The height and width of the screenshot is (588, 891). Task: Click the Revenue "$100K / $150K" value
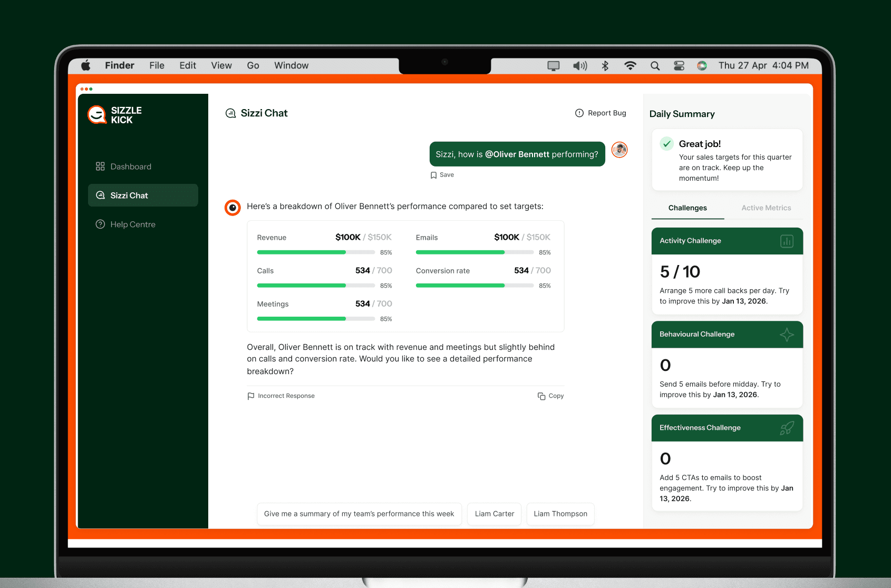pos(363,237)
